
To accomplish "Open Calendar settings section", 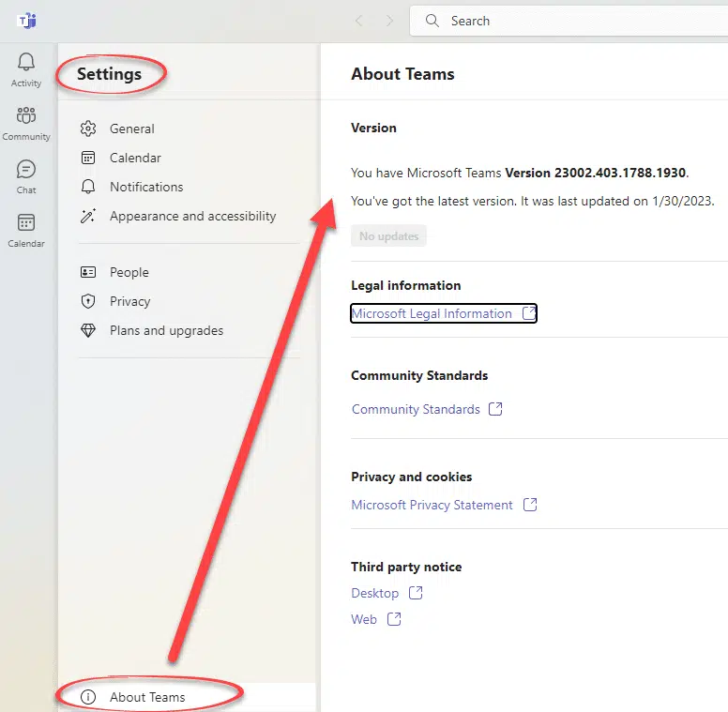I will [x=135, y=158].
